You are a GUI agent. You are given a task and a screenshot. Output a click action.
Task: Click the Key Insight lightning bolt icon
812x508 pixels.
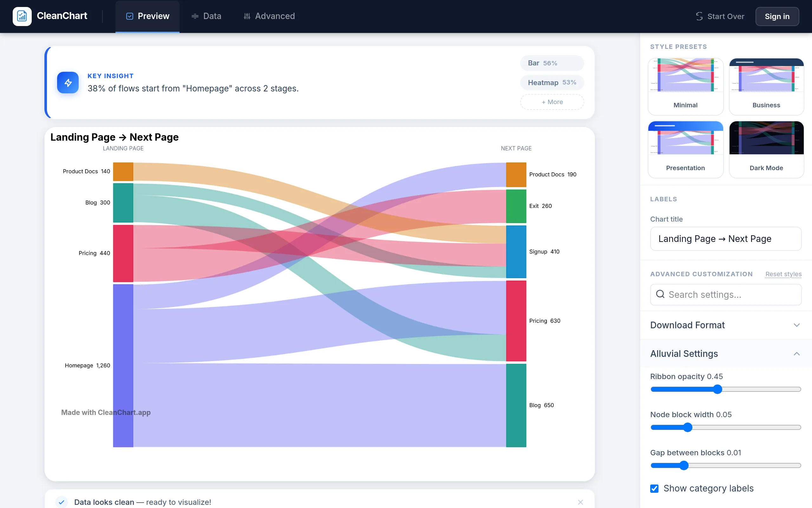point(68,83)
